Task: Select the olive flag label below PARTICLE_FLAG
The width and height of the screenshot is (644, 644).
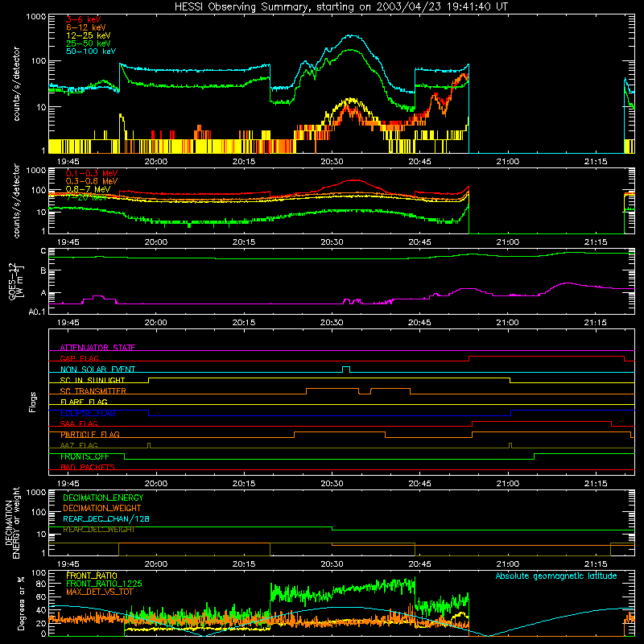Action: (79, 445)
